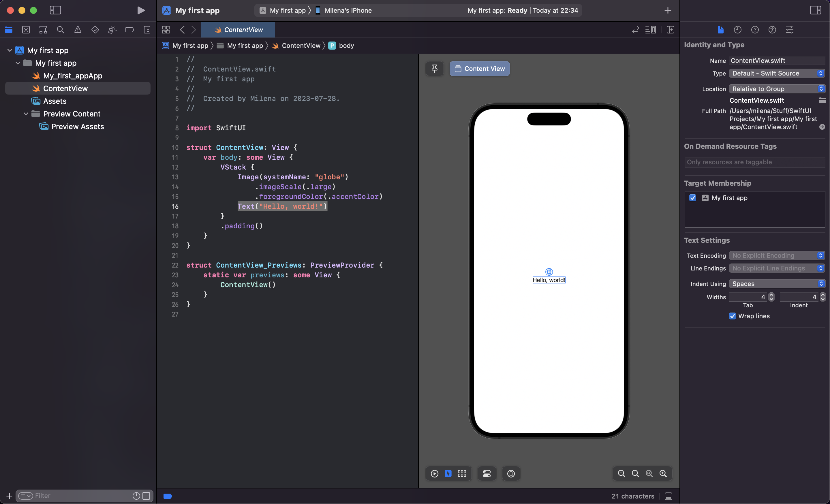Reveal full path in Finder arrow
Viewport: 830px width, 504px height.
pos(822,127)
